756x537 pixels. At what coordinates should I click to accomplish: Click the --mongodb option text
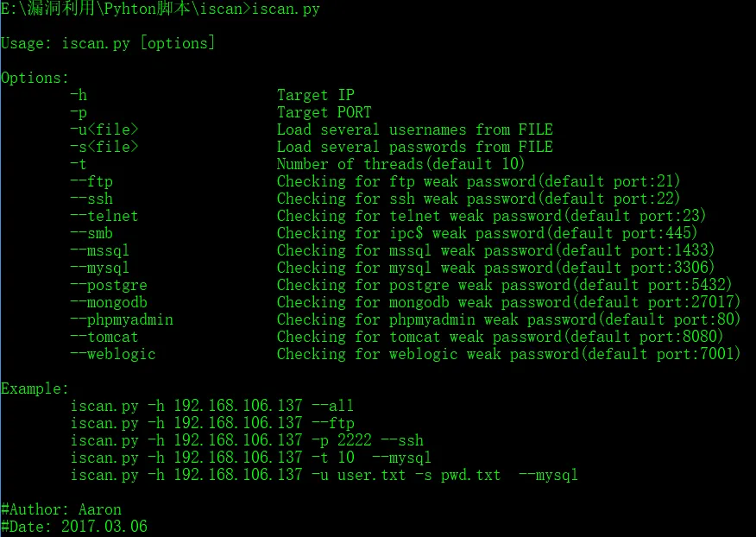109,302
